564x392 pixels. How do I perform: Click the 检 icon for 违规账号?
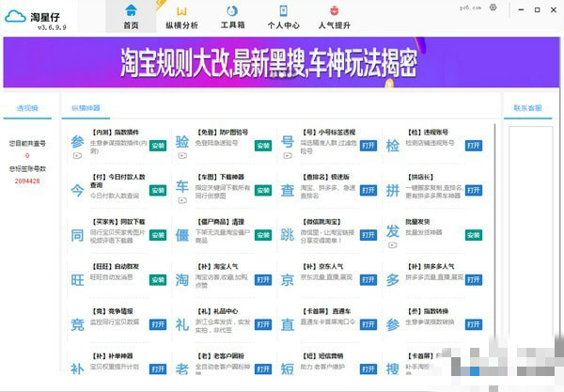392,146
